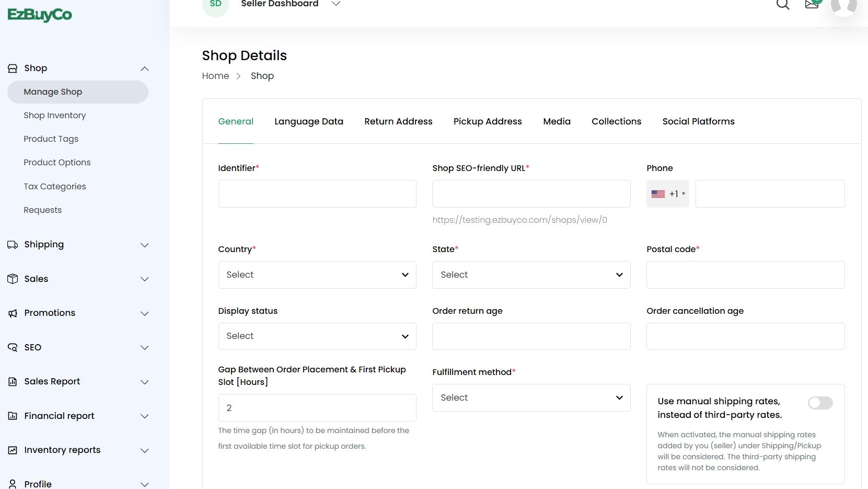Click the Shipping truck icon
This screenshot has width=868, height=489.
[x=13, y=245]
